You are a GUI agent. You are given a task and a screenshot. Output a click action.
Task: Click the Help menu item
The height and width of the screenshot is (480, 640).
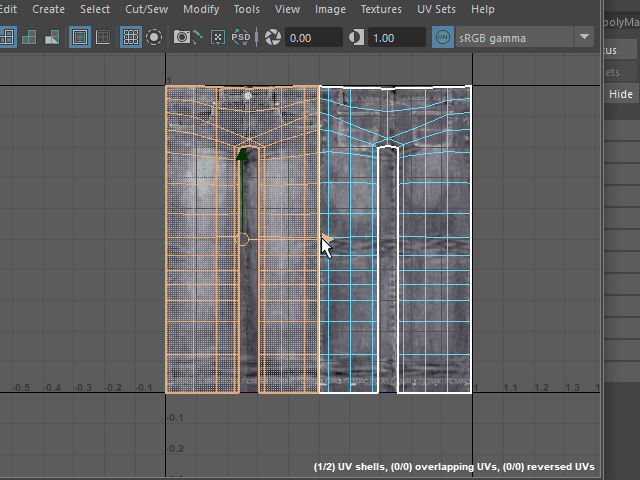tap(482, 9)
